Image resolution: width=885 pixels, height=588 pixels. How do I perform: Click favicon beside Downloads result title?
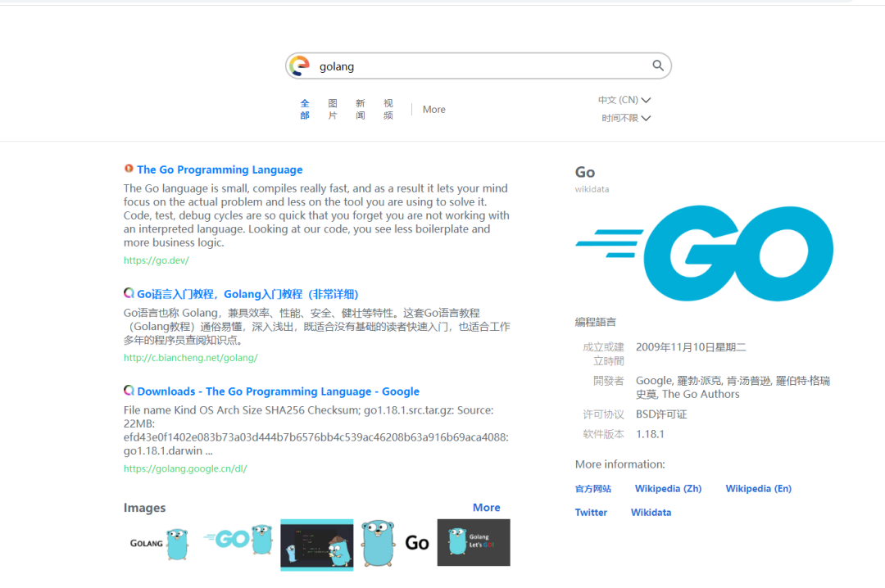coord(129,391)
